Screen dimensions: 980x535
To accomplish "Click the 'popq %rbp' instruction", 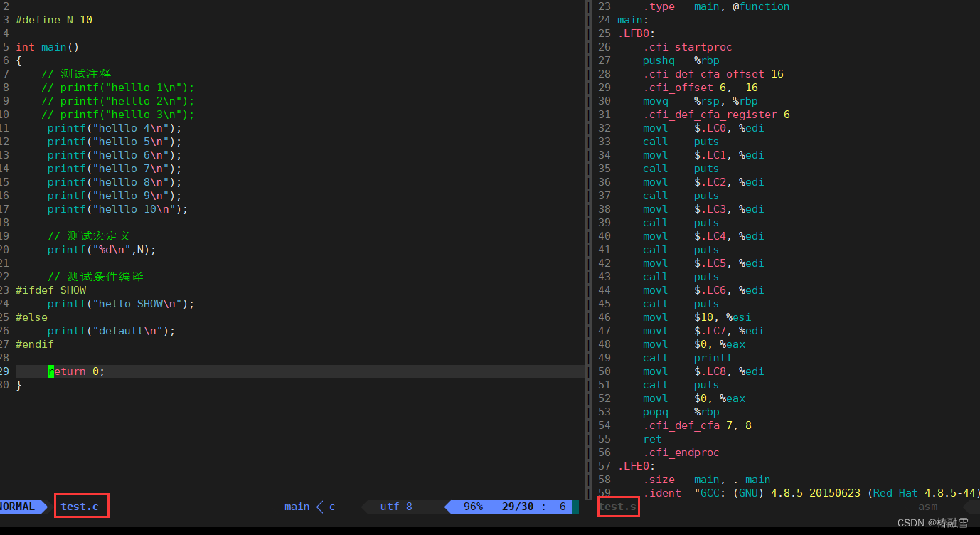I will 681,412.
